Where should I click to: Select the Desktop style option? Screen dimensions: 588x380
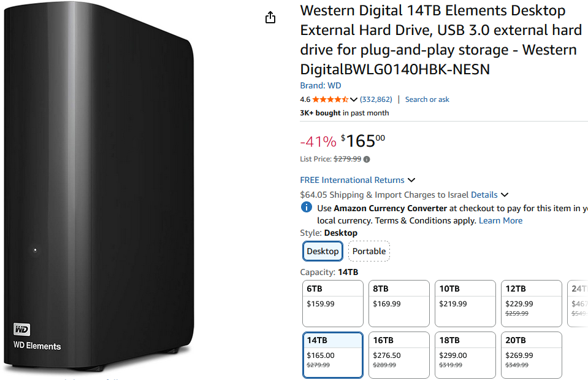[323, 251]
